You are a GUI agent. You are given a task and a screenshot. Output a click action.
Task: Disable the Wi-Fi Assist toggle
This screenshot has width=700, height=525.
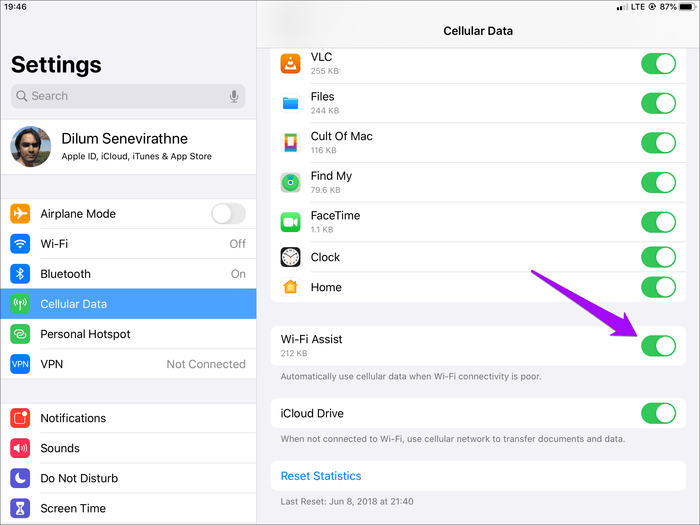pyautogui.click(x=658, y=346)
